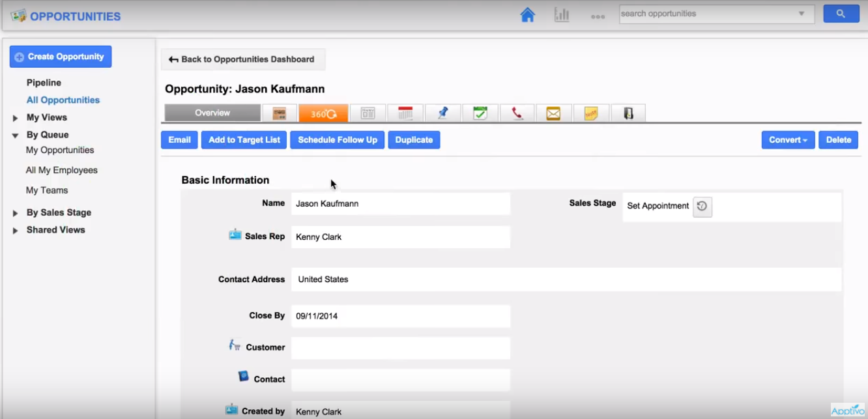Open the envelope emails tab
Screen dimensions: 868x419
coord(553,113)
